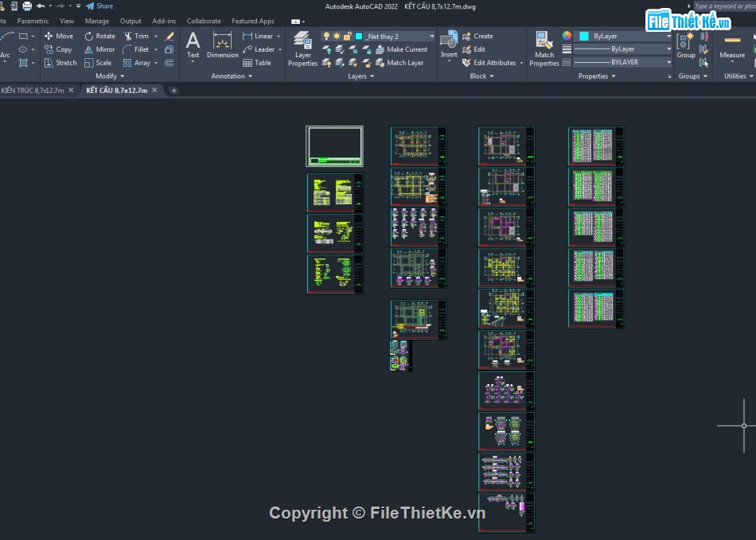
Task: Click the Share button
Action: [x=99, y=6]
